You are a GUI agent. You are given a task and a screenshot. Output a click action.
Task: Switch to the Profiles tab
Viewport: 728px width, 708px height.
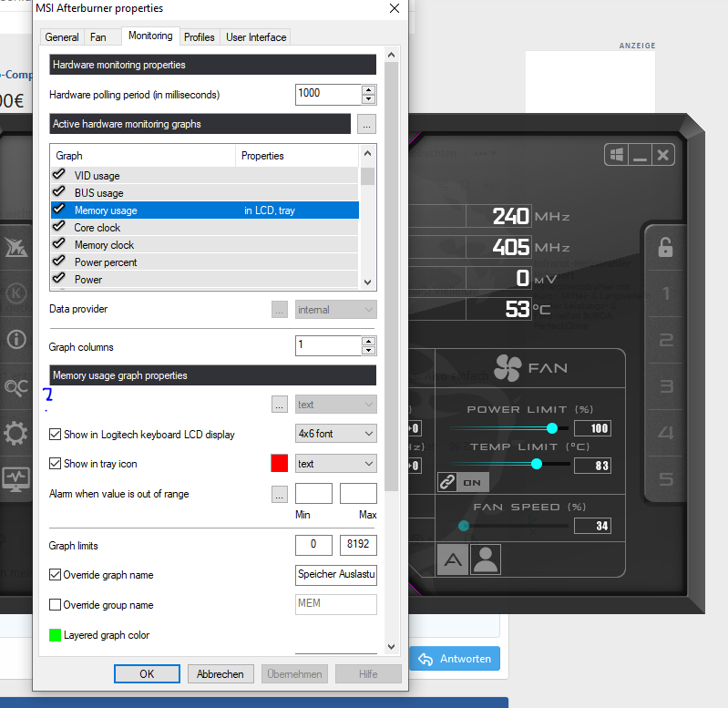click(x=200, y=37)
